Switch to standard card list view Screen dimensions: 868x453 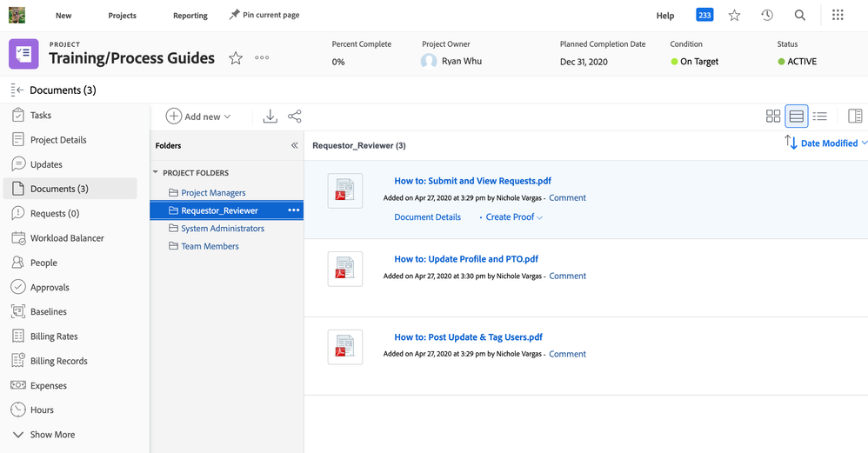pyautogui.click(x=796, y=117)
